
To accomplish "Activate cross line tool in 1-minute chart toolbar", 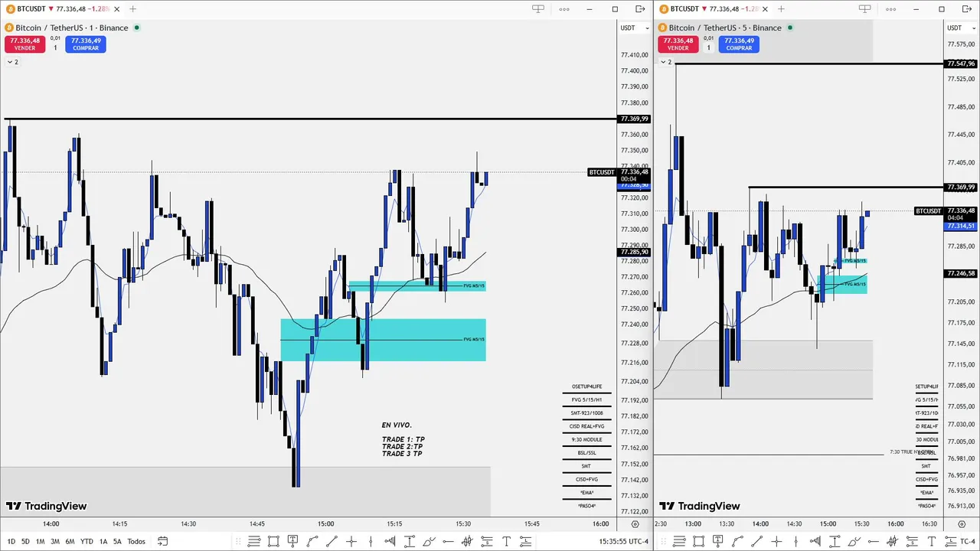I will 351,541.
